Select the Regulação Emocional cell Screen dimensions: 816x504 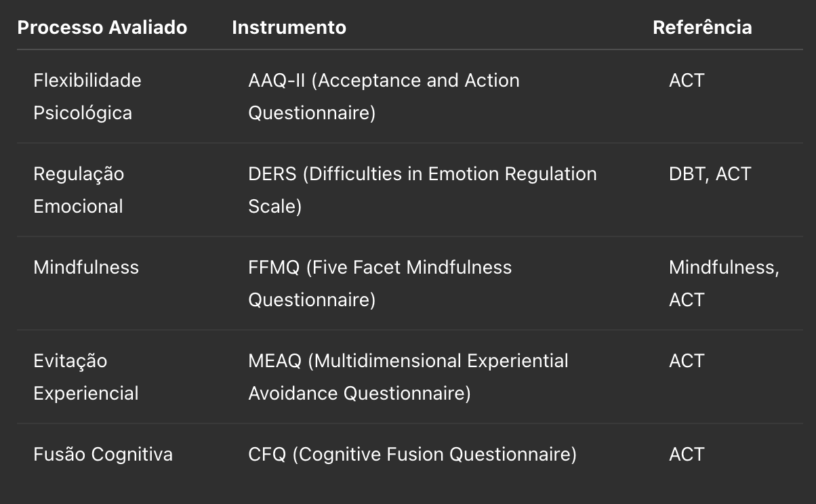79,190
